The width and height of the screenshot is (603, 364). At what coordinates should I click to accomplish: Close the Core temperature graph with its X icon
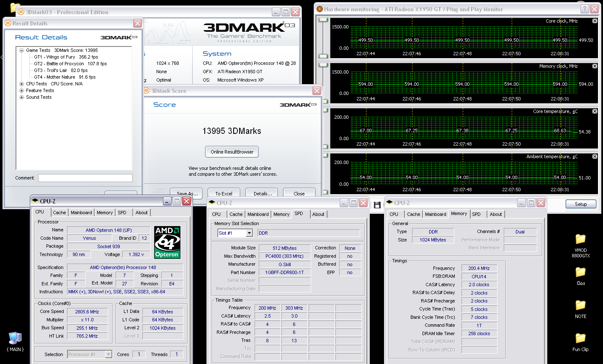tap(595, 111)
